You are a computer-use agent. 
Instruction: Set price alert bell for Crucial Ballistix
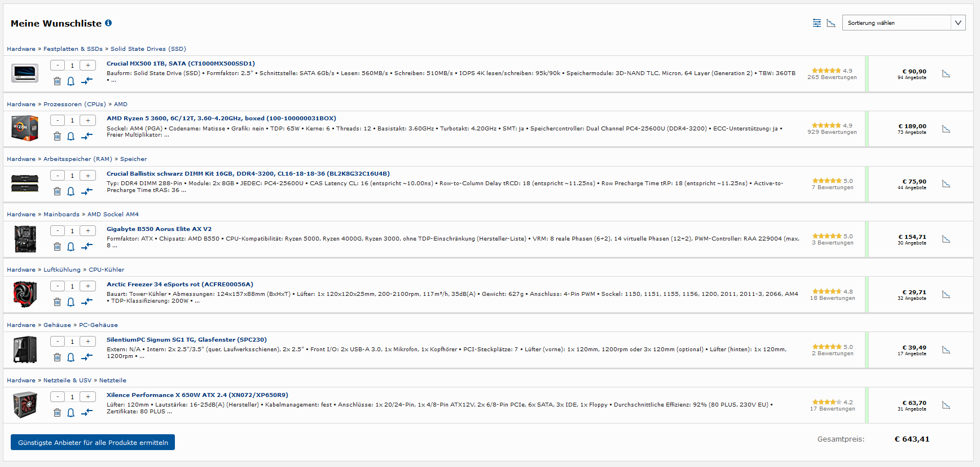(71, 191)
